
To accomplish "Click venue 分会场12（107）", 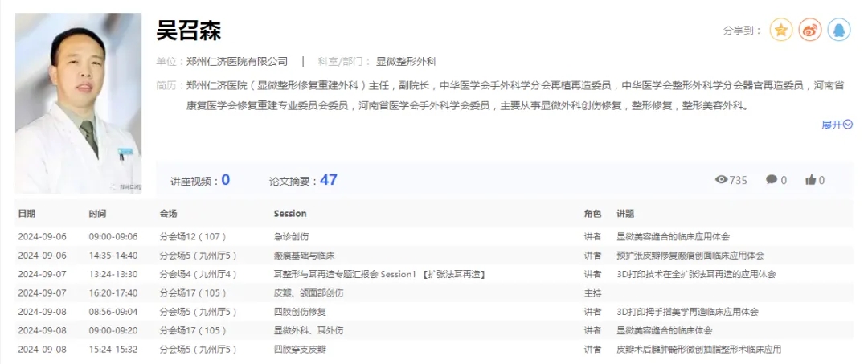I will pyautogui.click(x=193, y=237).
